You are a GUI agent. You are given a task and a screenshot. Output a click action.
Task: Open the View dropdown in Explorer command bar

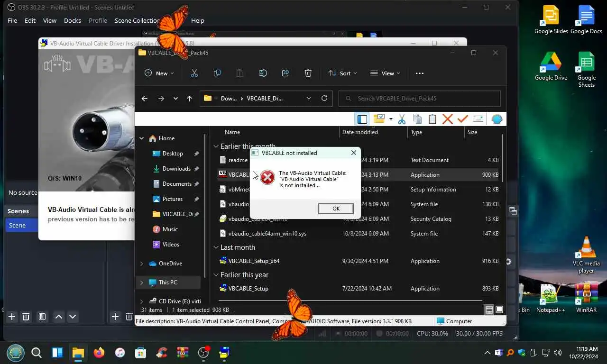coord(385,73)
